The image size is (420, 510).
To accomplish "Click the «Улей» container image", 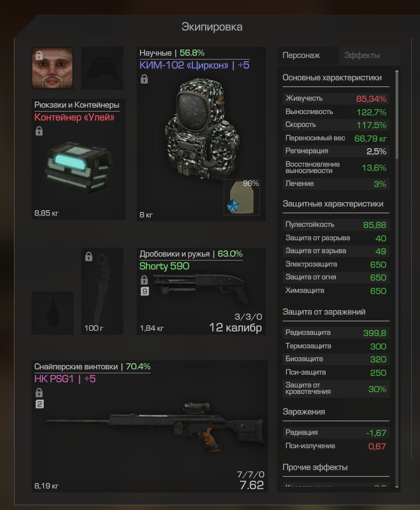I will (x=78, y=167).
